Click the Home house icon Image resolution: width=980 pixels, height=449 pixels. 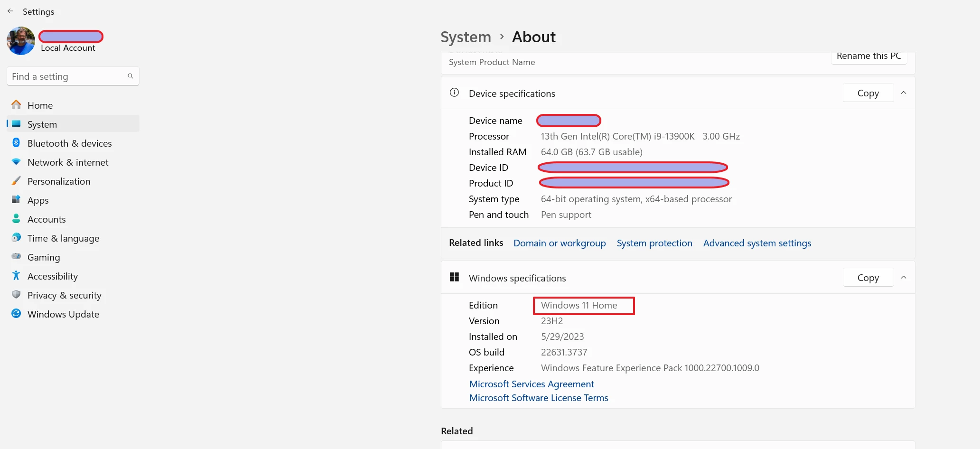(16, 104)
